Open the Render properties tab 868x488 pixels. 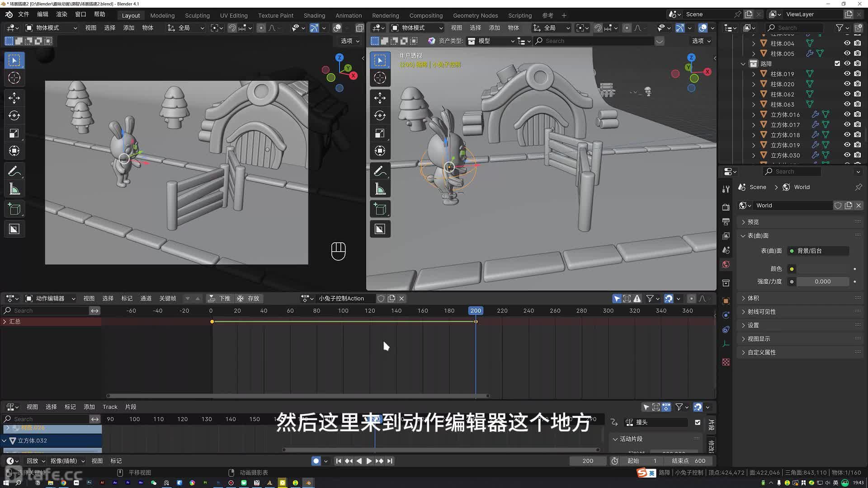coord(726,207)
